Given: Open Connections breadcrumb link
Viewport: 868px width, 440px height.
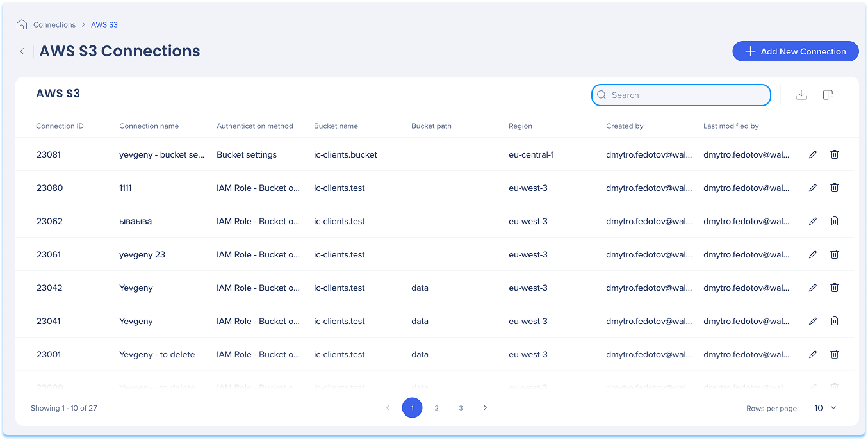Looking at the screenshot, I should tap(54, 25).
